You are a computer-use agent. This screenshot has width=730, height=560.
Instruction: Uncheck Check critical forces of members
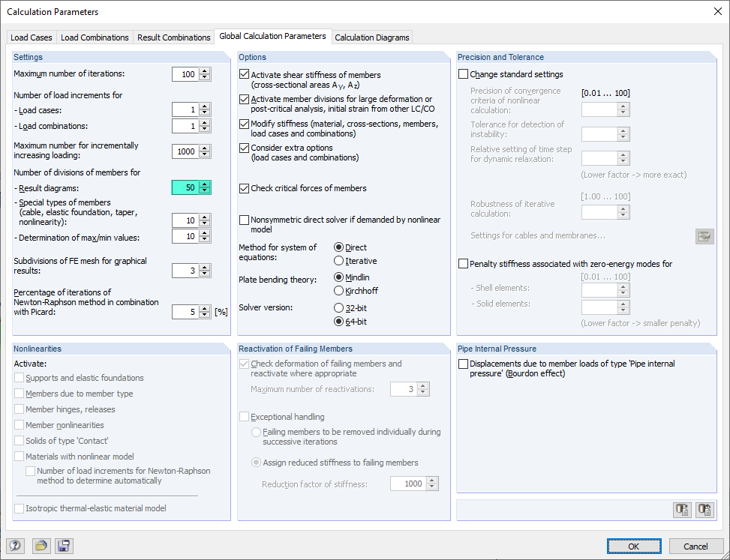pyautogui.click(x=244, y=188)
